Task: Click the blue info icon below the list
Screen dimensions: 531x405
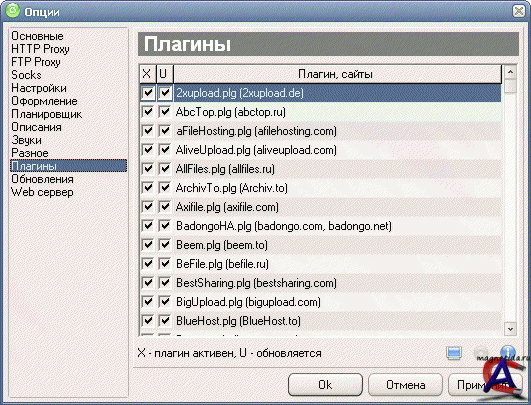Action: 508,352
